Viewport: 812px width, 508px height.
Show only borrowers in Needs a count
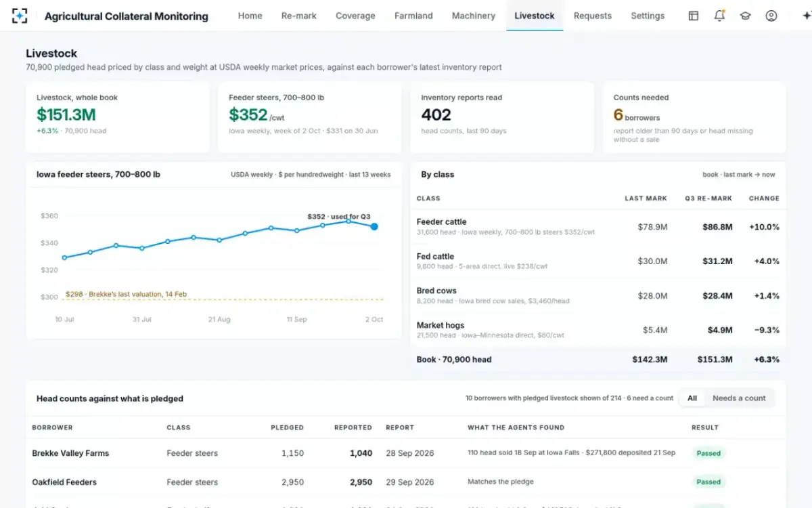739,398
